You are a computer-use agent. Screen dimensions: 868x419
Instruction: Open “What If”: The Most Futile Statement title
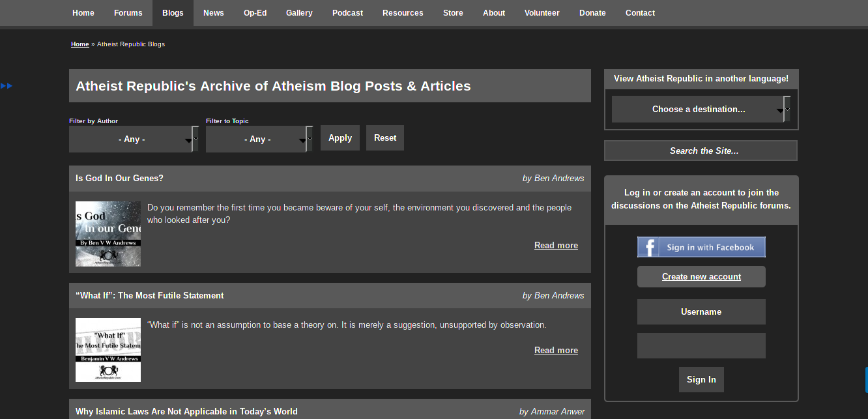pyautogui.click(x=149, y=295)
